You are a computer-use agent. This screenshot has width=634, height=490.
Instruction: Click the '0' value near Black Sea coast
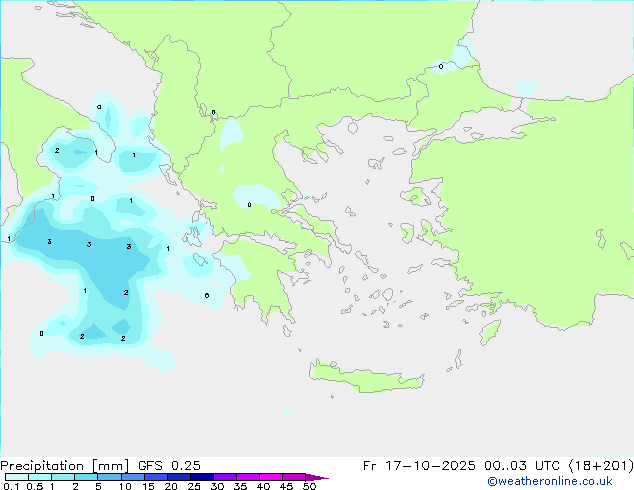[x=441, y=66]
